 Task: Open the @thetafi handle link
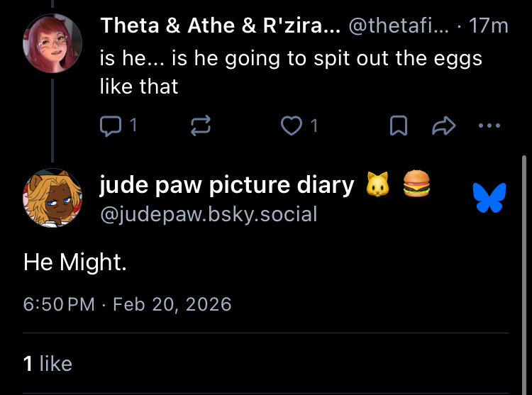pyautogui.click(x=399, y=26)
